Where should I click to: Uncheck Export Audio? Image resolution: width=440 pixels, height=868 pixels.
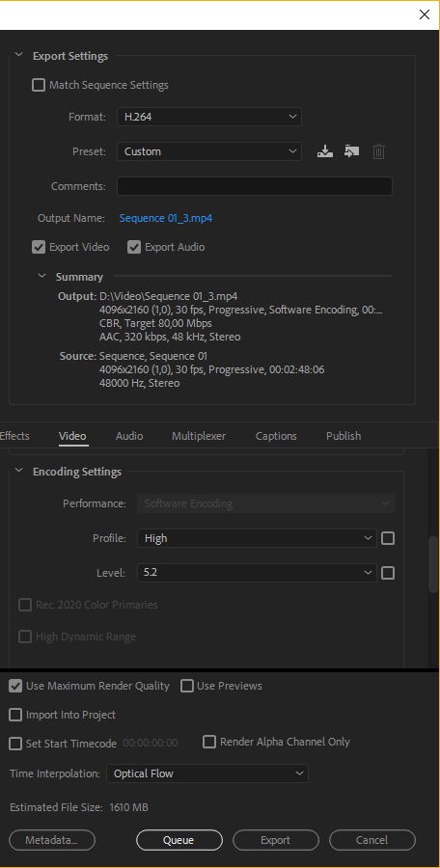pos(134,247)
